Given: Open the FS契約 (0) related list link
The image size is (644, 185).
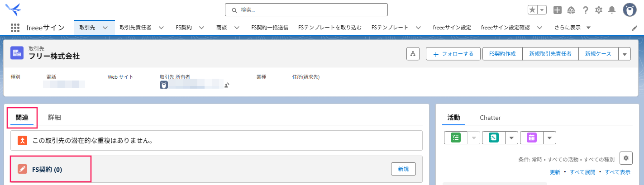Looking at the screenshot, I should (47, 170).
